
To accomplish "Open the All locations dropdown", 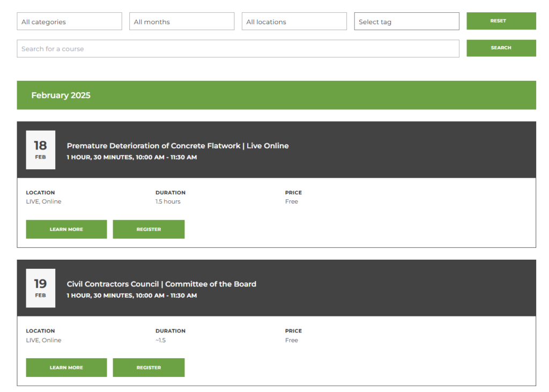I will pos(294,21).
